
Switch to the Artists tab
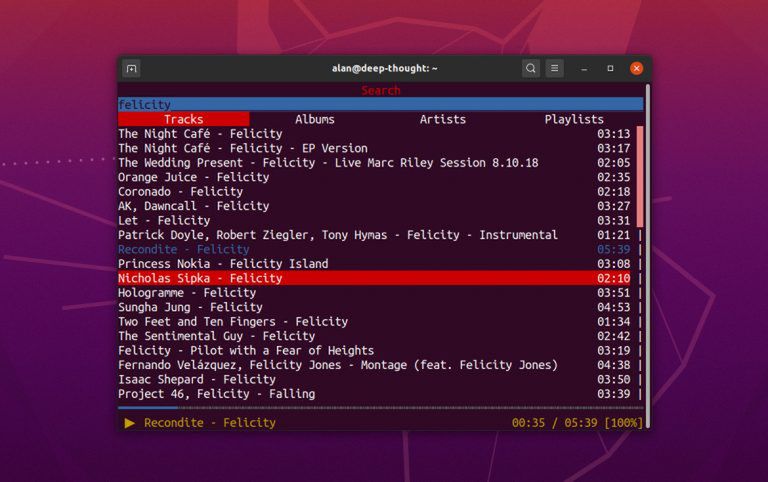(x=442, y=119)
